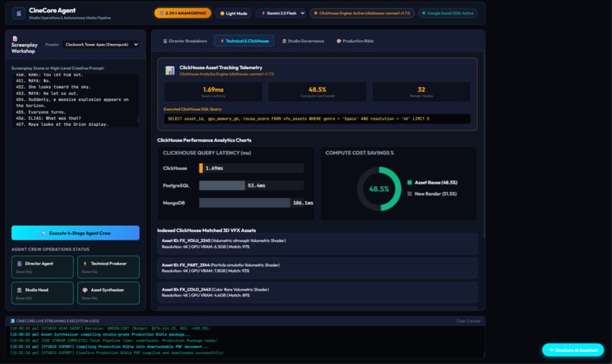
Task: Click inside the screenplay prompt text area
Action: tap(75, 100)
